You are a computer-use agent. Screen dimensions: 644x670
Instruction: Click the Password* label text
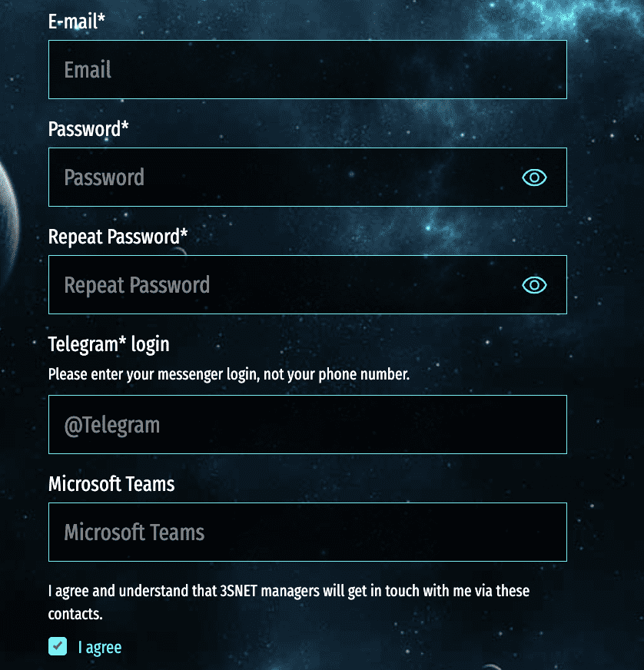click(x=88, y=129)
